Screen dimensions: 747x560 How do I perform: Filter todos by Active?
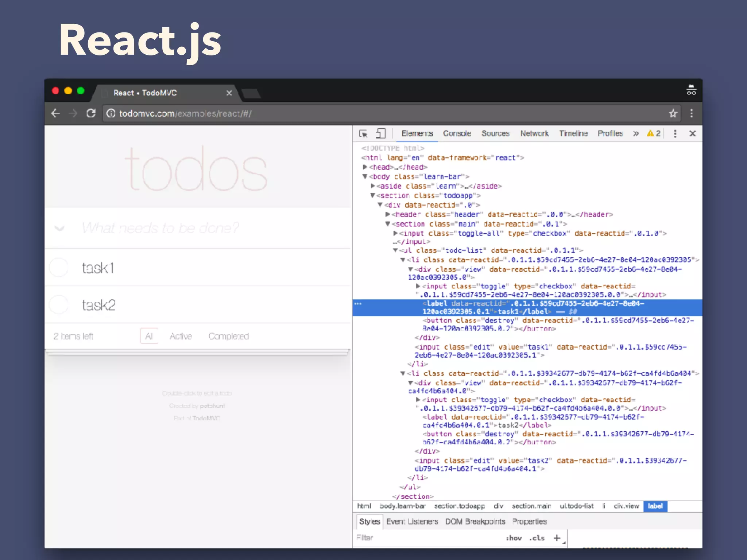pos(181,336)
